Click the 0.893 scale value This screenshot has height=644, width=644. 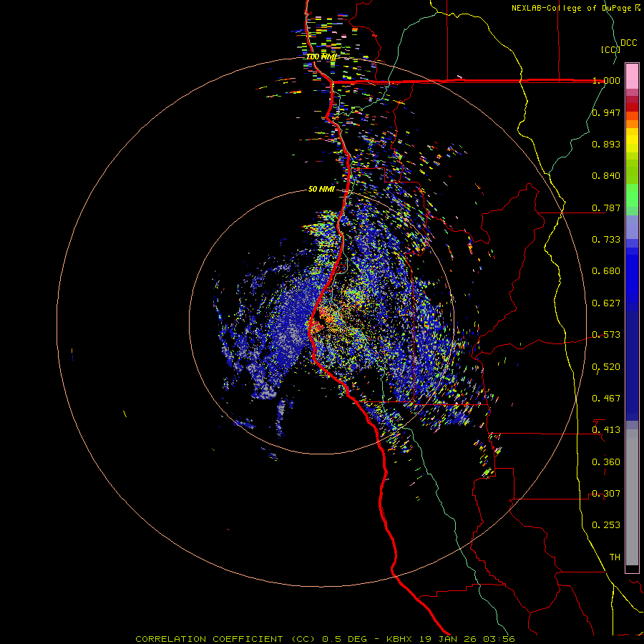pyautogui.click(x=606, y=144)
